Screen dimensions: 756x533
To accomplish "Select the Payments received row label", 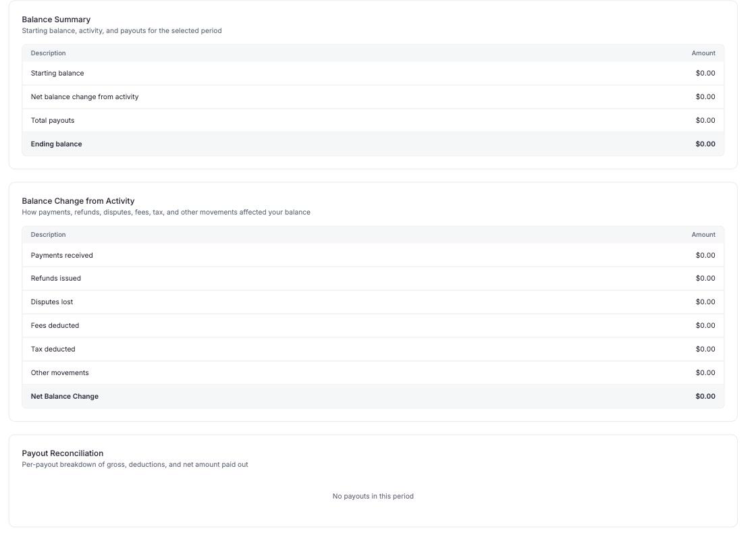I will click(x=61, y=256).
